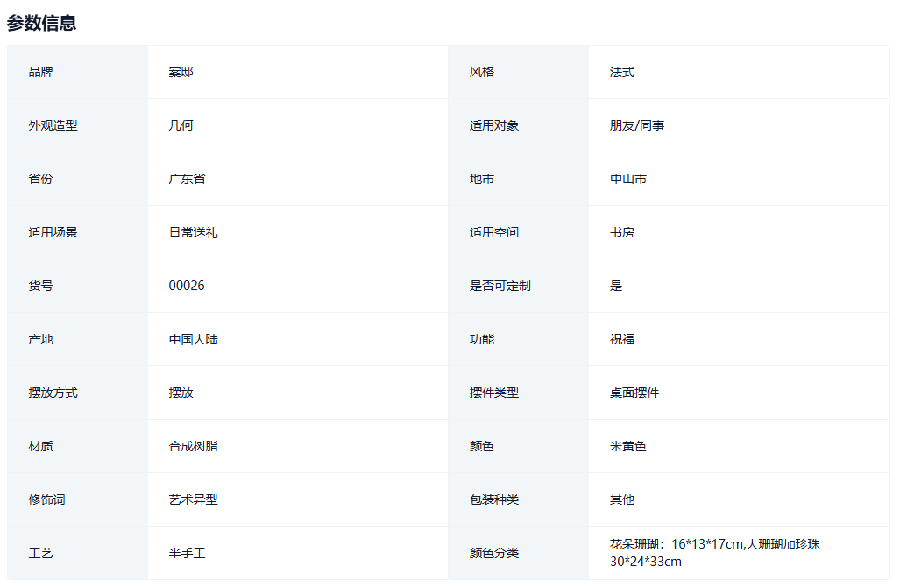The width and height of the screenshot is (900, 588).
Task: Select the 日常送礼 scene value
Action: 193,232
